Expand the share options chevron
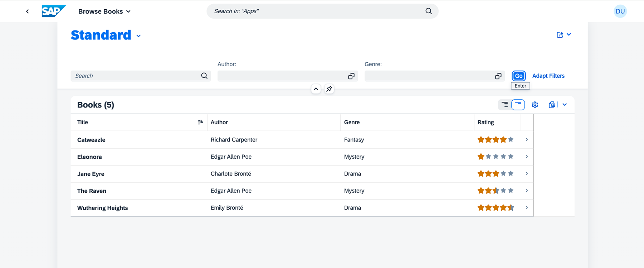 tap(569, 34)
